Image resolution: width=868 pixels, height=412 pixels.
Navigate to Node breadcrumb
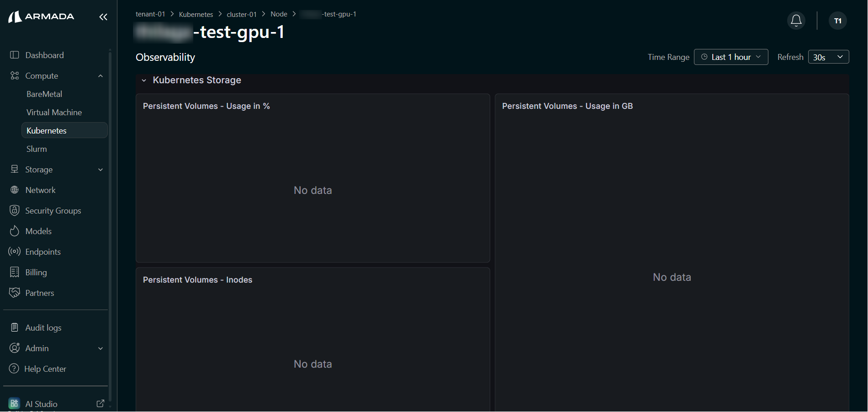279,14
